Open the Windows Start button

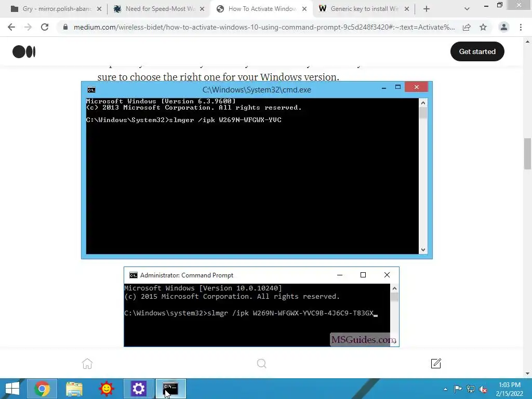pyautogui.click(x=12, y=389)
